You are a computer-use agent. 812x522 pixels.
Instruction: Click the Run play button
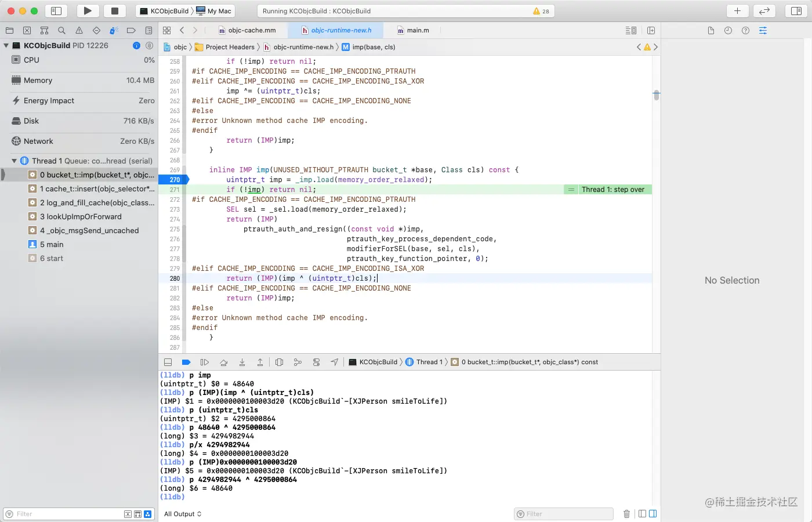[x=88, y=10]
